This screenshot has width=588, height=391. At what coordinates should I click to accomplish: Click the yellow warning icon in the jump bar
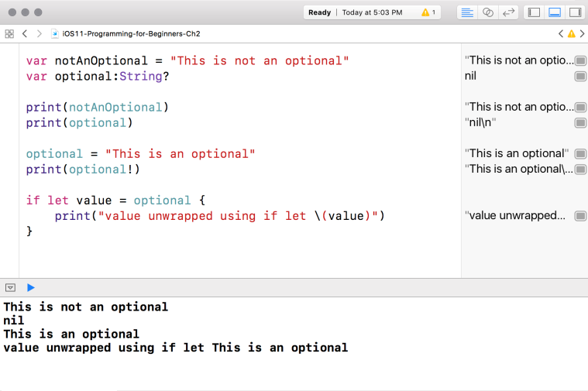tap(572, 34)
